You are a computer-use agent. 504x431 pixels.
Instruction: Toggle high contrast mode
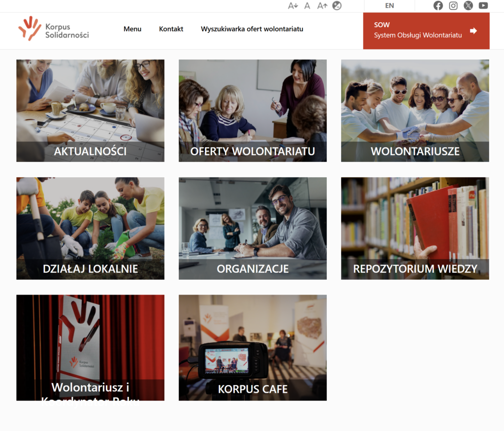(337, 6)
